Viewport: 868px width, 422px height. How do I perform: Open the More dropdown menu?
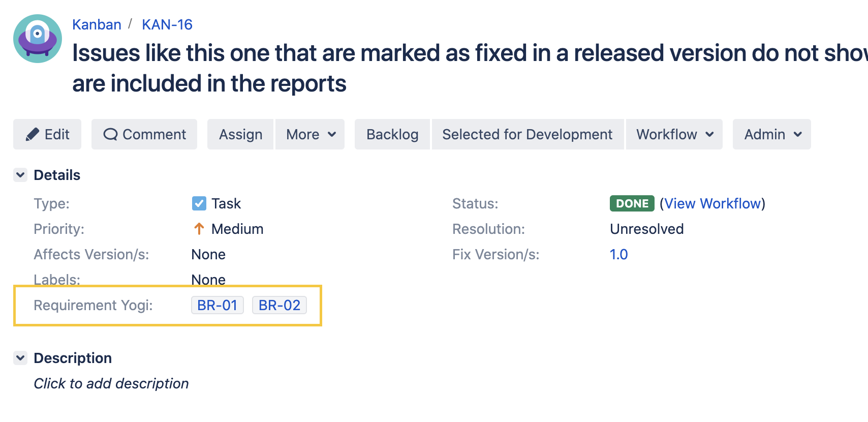pyautogui.click(x=310, y=134)
